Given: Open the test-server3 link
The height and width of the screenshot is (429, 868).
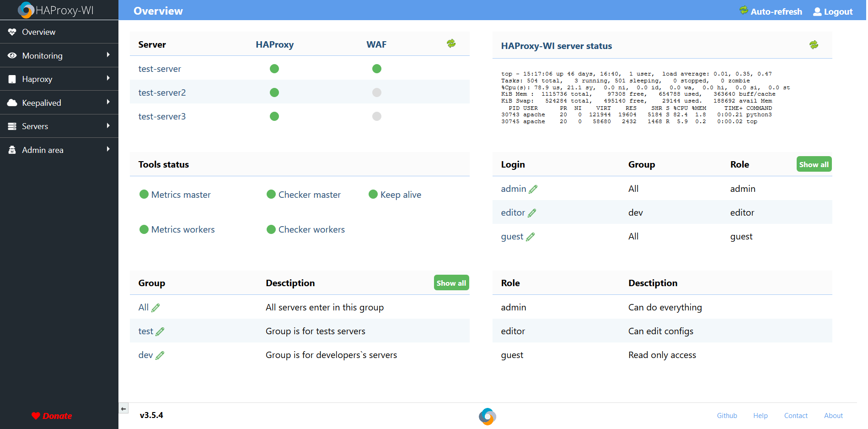Looking at the screenshot, I should tap(162, 116).
